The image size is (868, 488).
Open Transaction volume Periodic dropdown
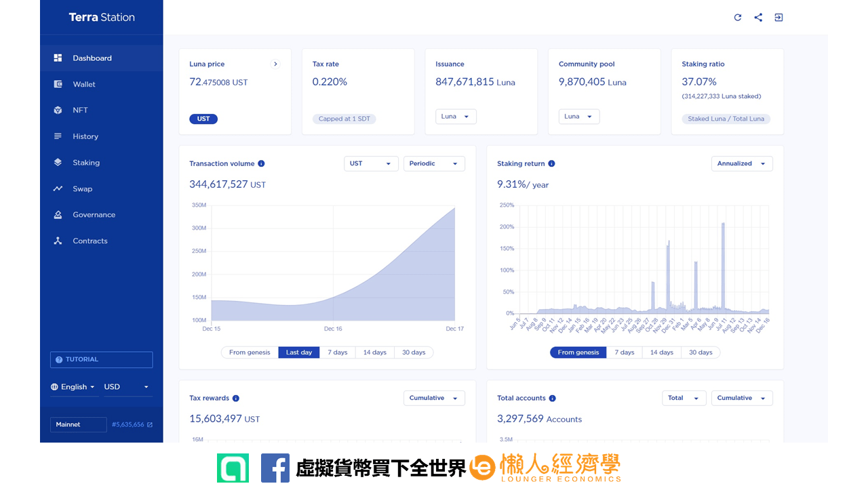coord(434,164)
